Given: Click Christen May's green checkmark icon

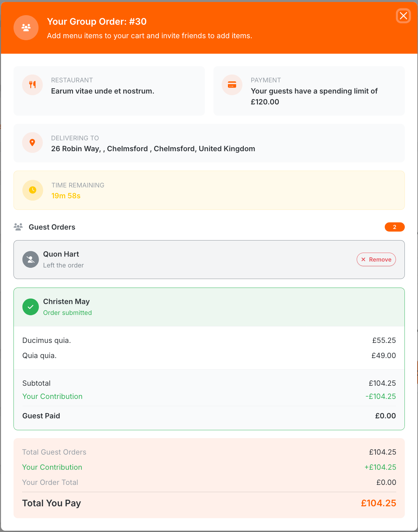Looking at the screenshot, I should pos(31,307).
